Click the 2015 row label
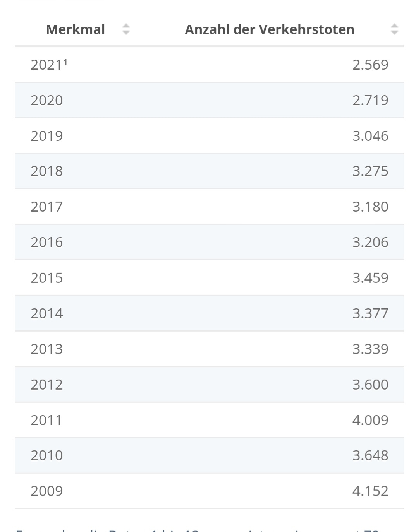 [x=47, y=278]
